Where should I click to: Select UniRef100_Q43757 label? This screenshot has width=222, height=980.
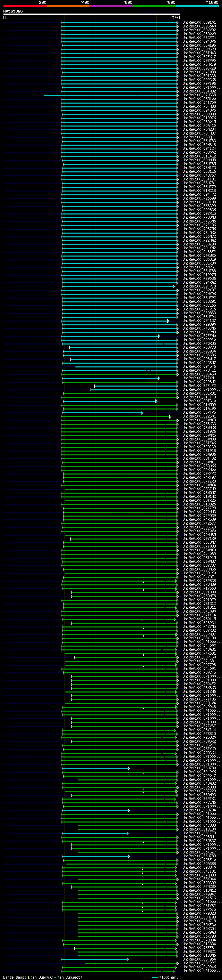coord(199,175)
